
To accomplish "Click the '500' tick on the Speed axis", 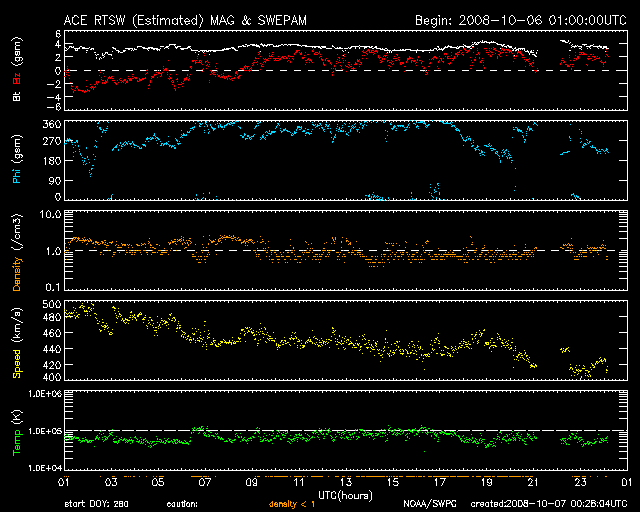I will point(52,304).
